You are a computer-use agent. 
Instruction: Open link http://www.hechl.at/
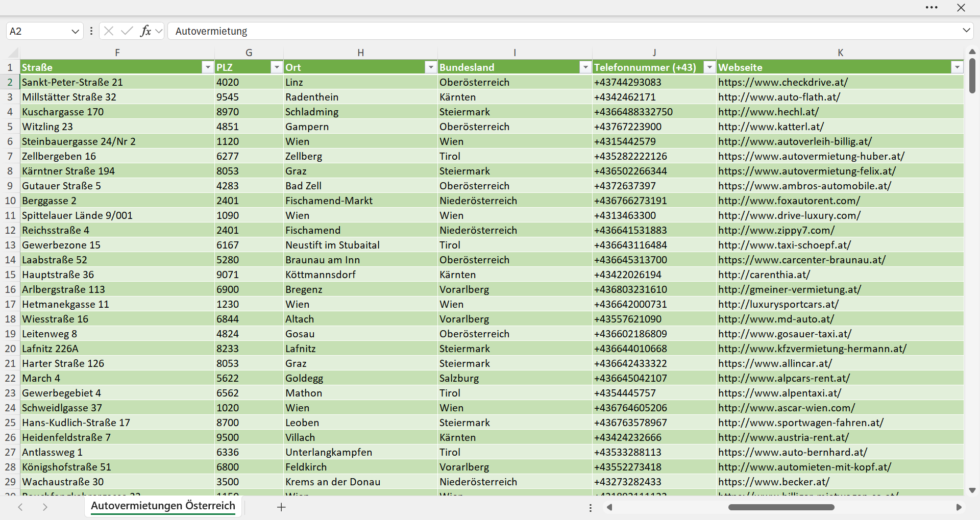click(768, 112)
